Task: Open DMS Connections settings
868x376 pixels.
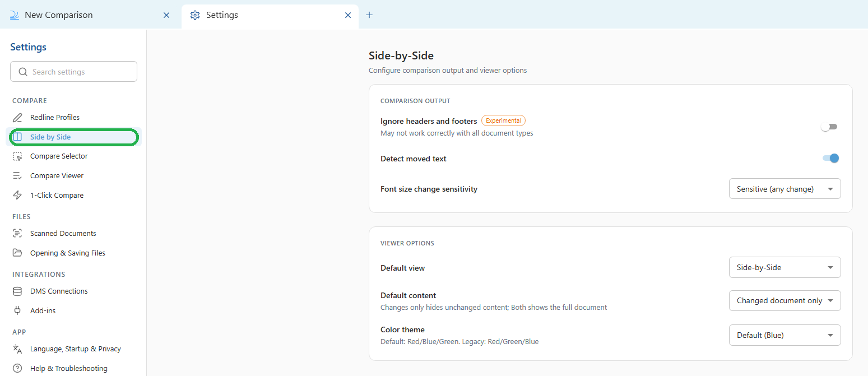Action: pyautogui.click(x=74, y=291)
